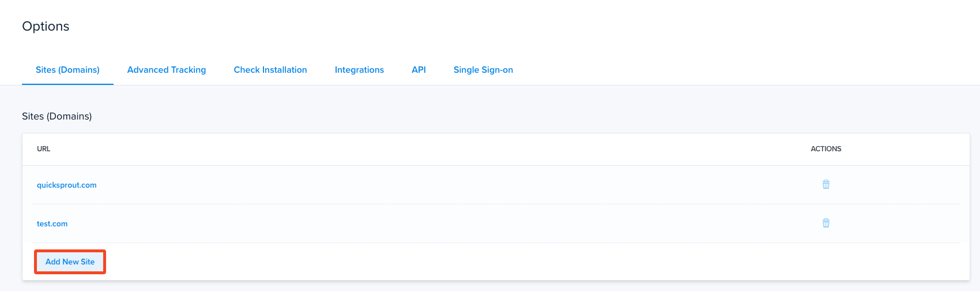Switch to the Check Installation tab
The height and width of the screenshot is (291, 980).
pyautogui.click(x=270, y=70)
